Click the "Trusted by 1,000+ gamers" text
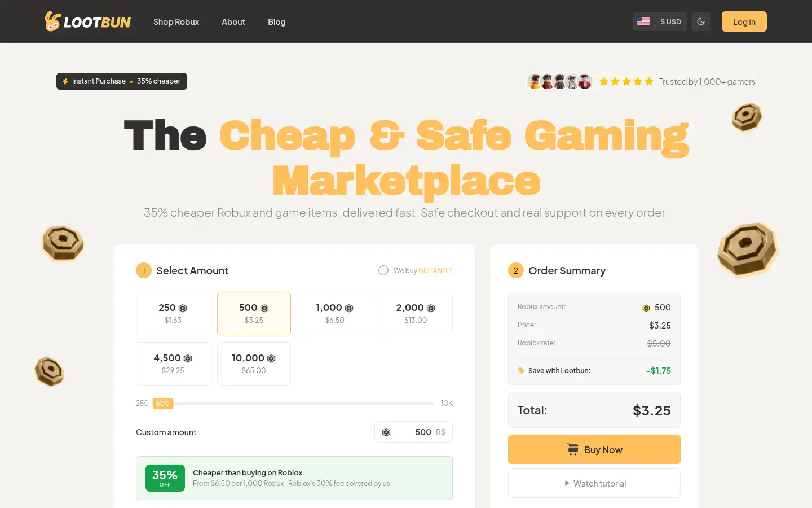 [707, 81]
